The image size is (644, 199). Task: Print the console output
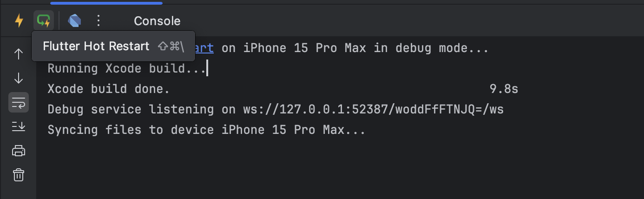coord(19,151)
